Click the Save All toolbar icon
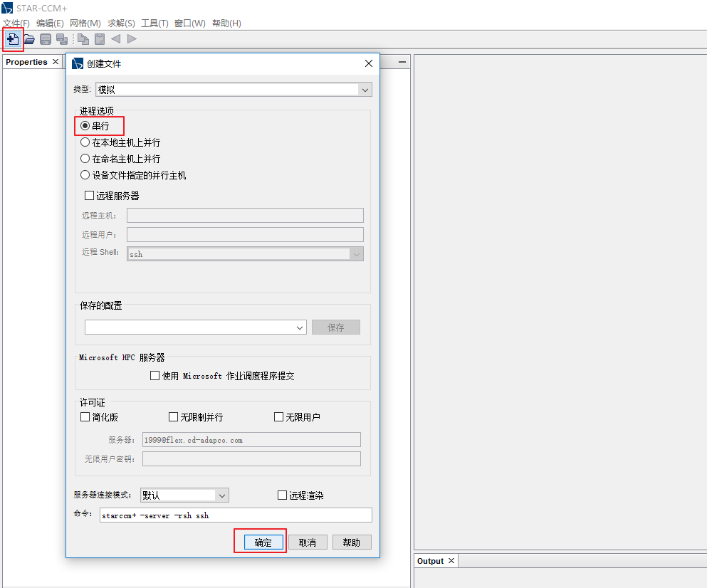This screenshot has width=707, height=588. point(62,39)
